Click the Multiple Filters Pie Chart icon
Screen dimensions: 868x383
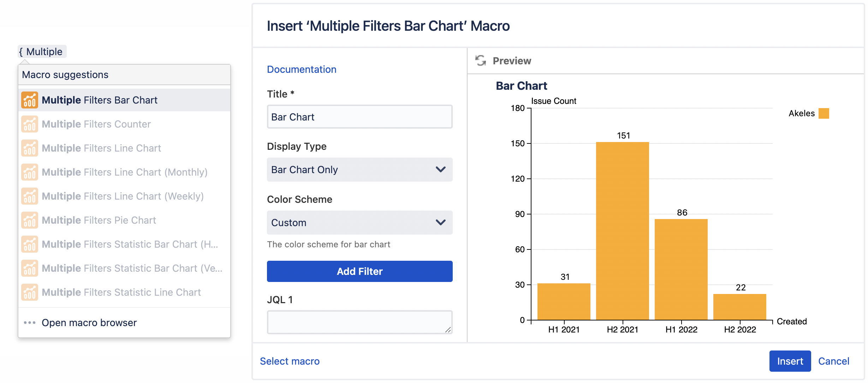point(30,220)
